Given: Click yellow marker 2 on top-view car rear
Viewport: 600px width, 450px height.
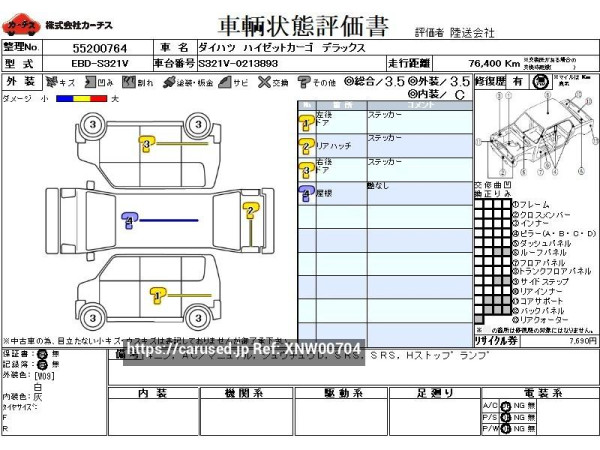Looking at the screenshot, I should [251, 208].
